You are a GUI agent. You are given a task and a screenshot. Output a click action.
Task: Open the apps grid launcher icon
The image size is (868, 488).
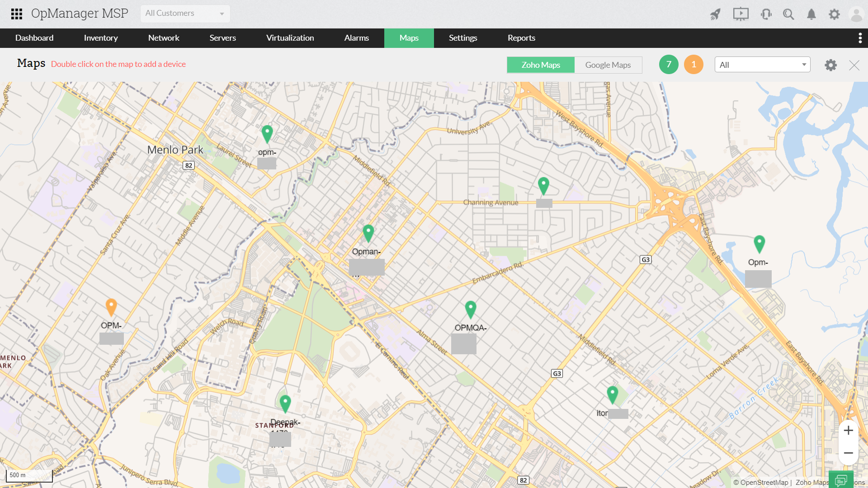[x=17, y=14]
